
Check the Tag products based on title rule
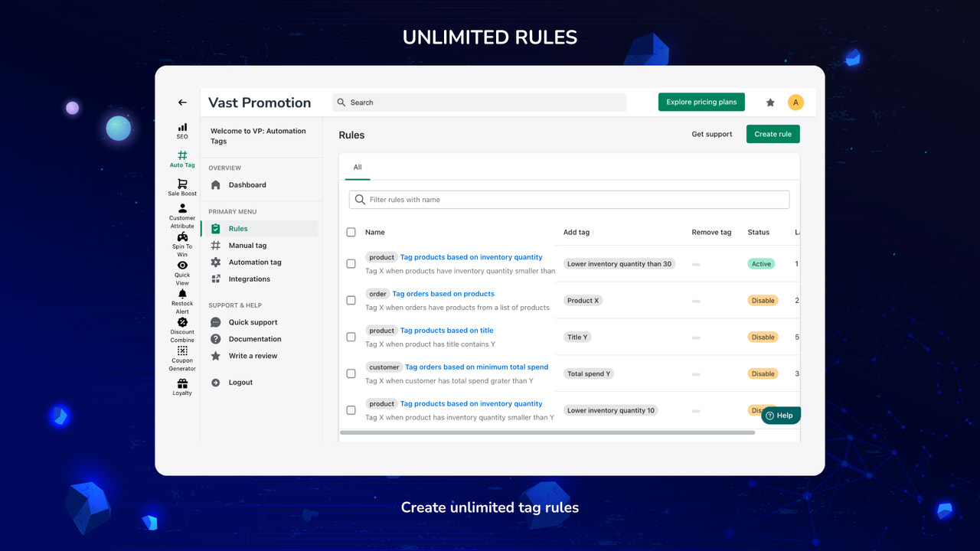[x=351, y=337]
